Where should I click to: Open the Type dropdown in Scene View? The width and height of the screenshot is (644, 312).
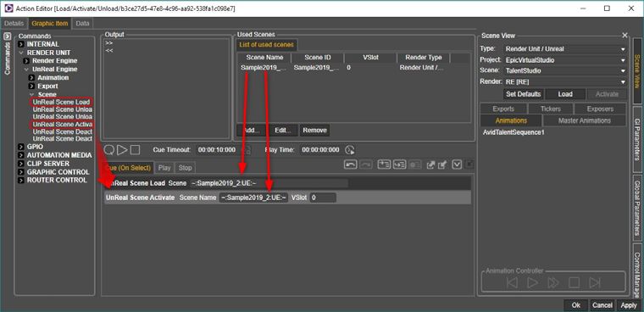[x=623, y=49]
